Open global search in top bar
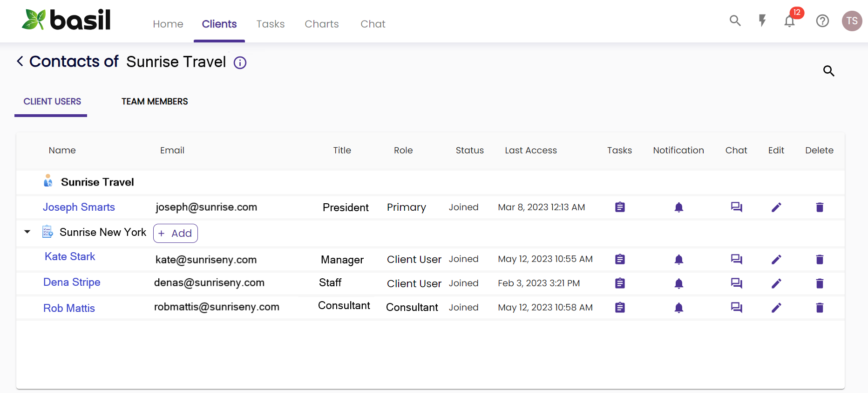The width and height of the screenshot is (868, 393). [735, 21]
